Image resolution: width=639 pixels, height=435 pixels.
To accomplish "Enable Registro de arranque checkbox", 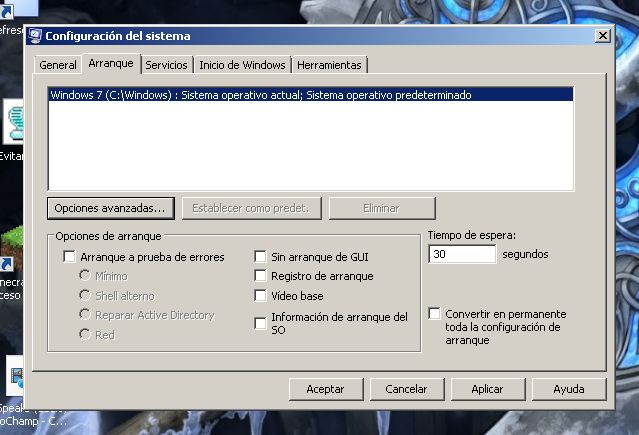I will point(260,276).
